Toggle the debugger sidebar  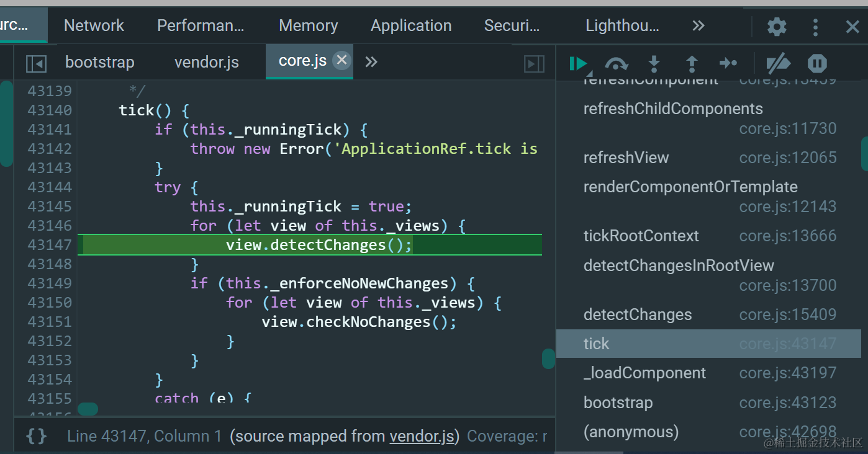[x=534, y=63]
